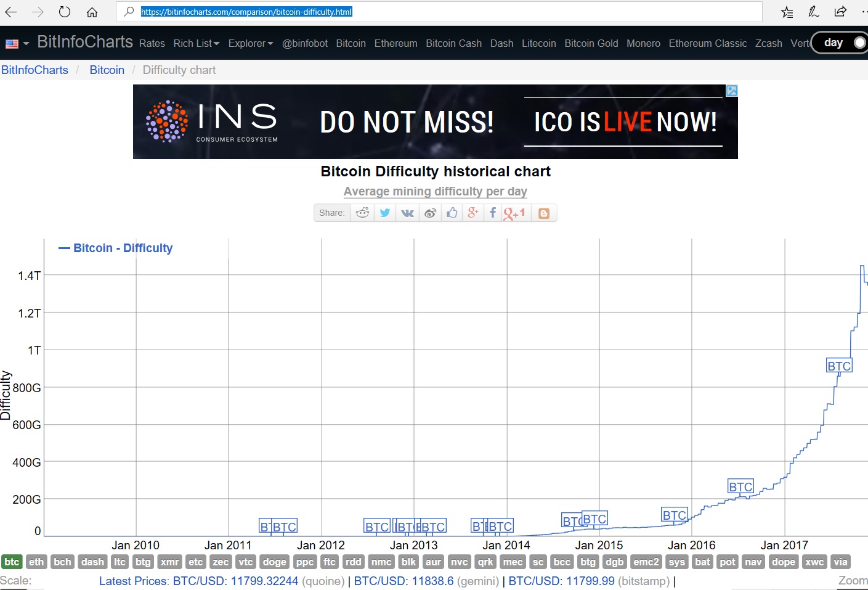
Task: Click the Bitcoin - Difficulty chart legend
Action: tap(116, 248)
